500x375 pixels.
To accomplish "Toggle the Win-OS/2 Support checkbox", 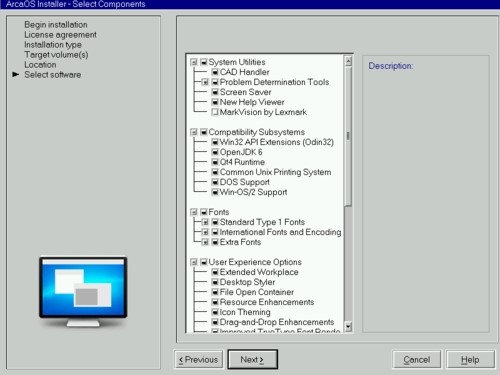I will pos(215,192).
